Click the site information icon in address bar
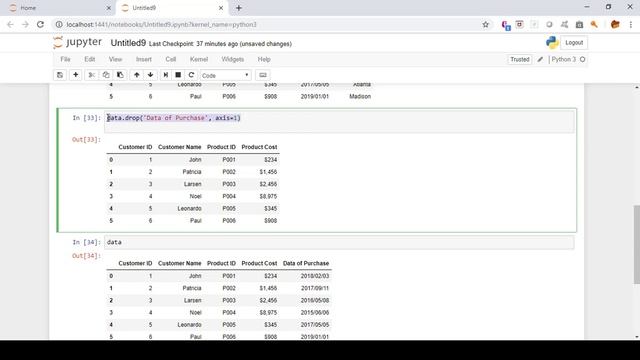This screenshot has width=640, height=360. [x=59, y=24]
